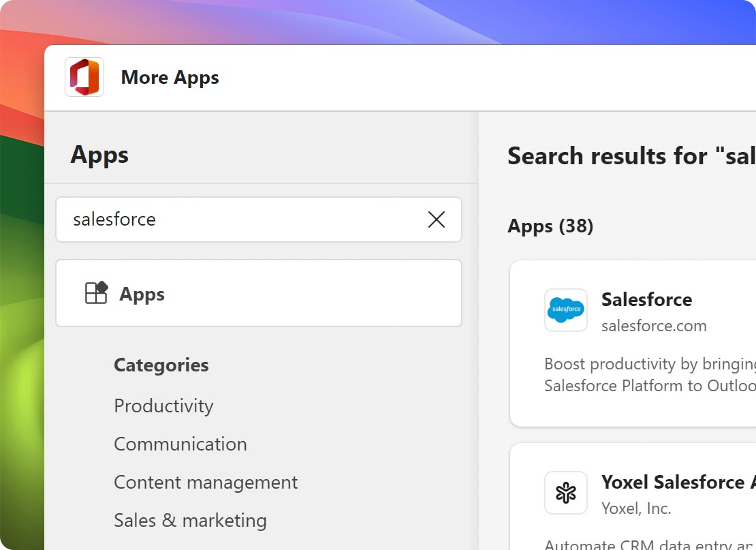756x550 pixels.
Task: Click the Apps heading in the left panel
Action: pos(99,155)
